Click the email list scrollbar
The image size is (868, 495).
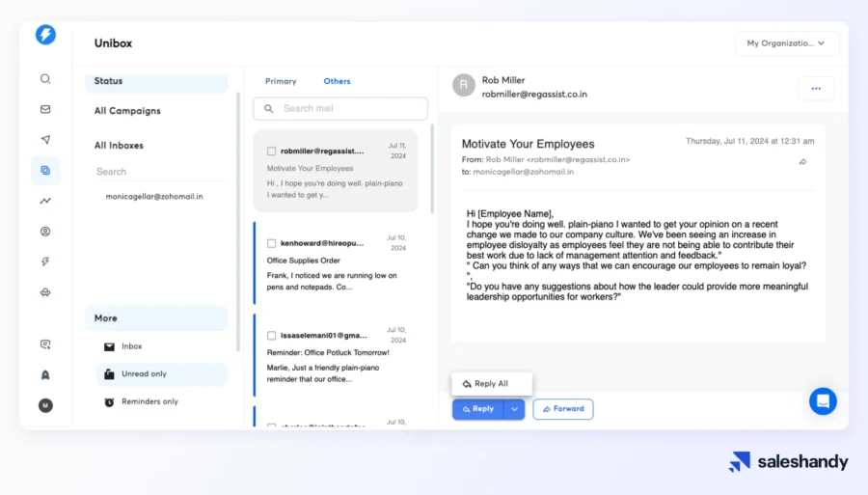point(432,168)
